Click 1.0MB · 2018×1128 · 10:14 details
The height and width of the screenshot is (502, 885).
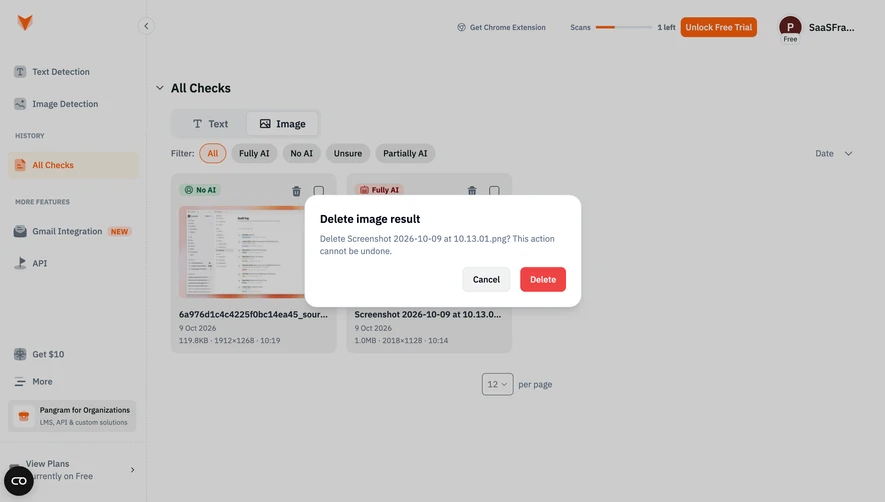point(401,341)
